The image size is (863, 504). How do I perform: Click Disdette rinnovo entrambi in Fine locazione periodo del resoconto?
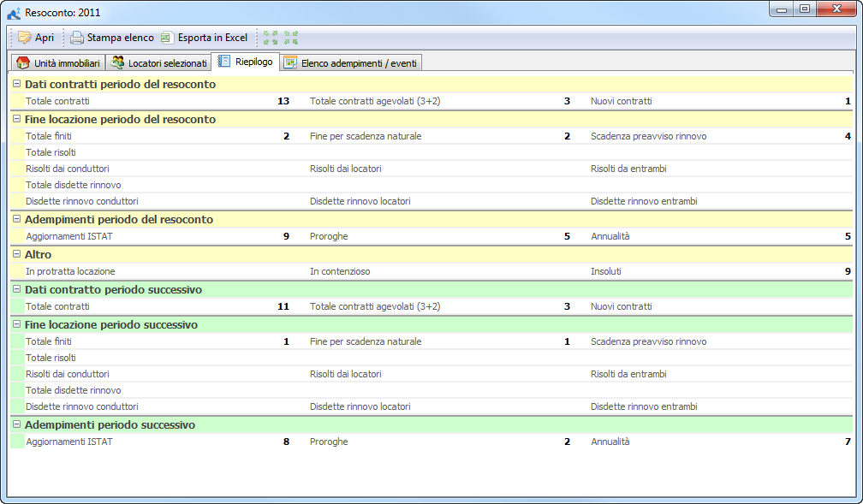[644, 201]
